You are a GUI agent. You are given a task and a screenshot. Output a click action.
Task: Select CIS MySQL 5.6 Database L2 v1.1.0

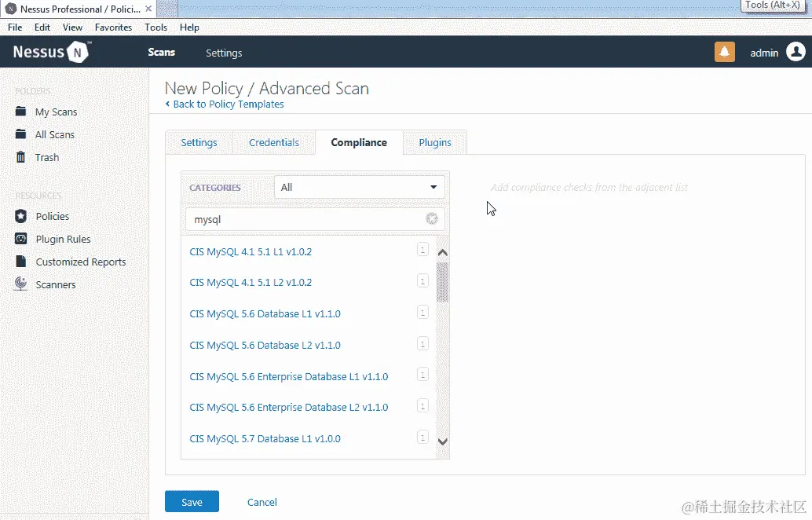click(265, 345)
